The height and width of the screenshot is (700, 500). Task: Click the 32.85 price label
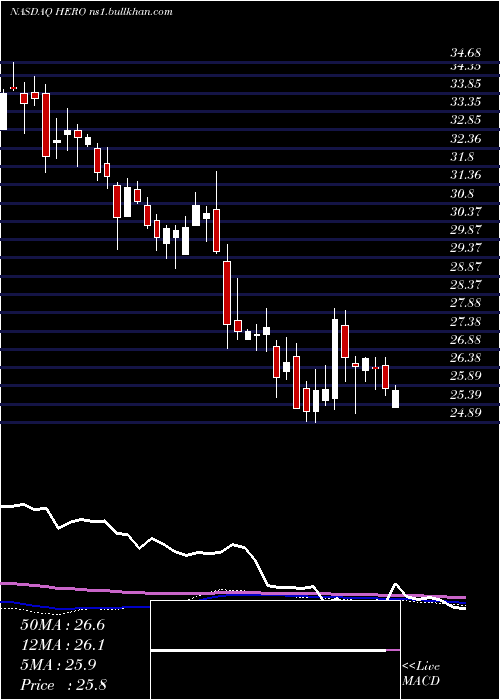[x=465, y=120]
